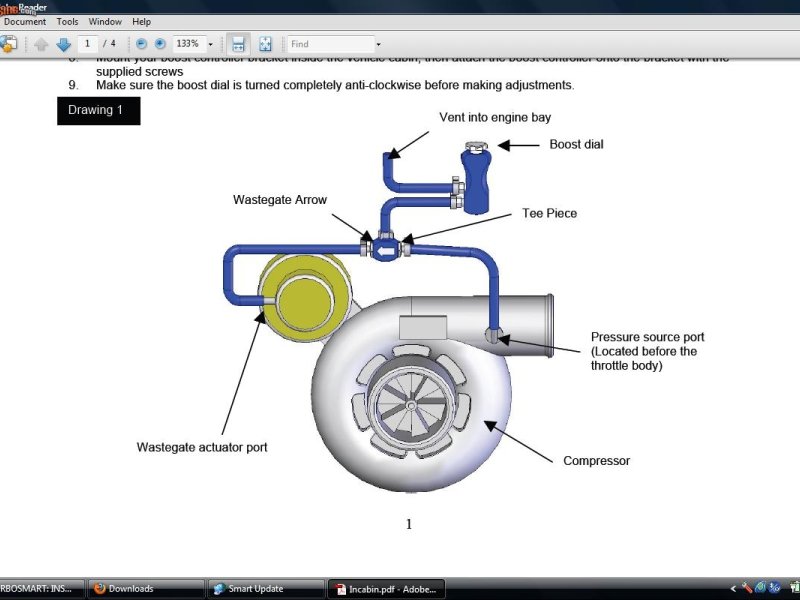Image resolution: width=800 pixels, height=600 pixels.
Task: Fit one full page in window
Action: pyautogui.click(x=265, y=44)
